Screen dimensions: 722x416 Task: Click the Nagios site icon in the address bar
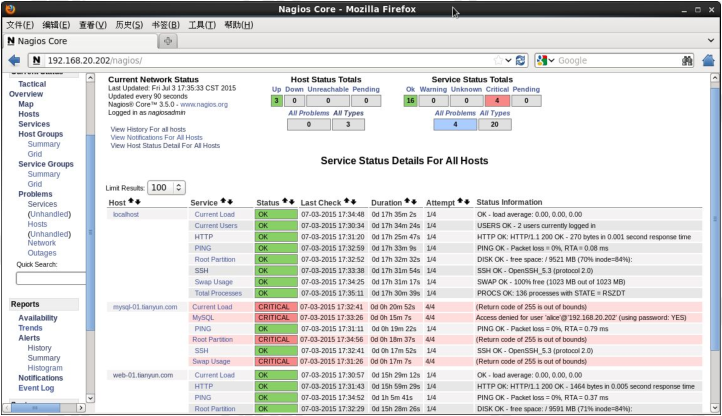(36, 60)
